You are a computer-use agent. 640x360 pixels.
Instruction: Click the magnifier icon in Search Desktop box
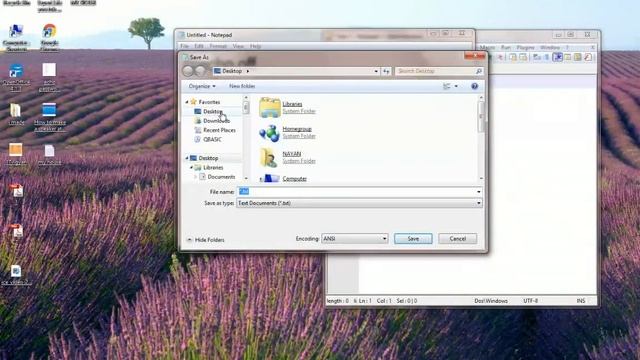pyautogui.click(x=479, y=71)
